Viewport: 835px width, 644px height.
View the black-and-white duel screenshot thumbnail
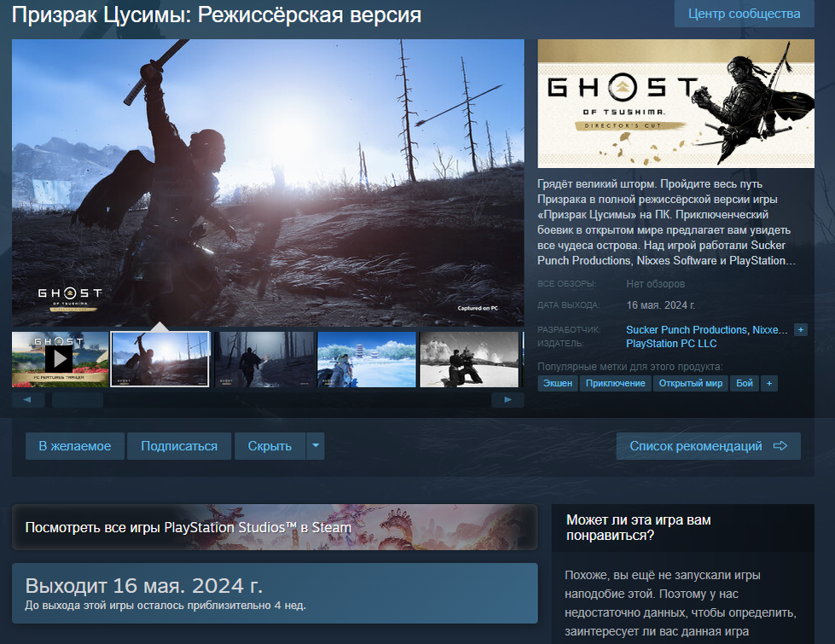click(469, 359)
